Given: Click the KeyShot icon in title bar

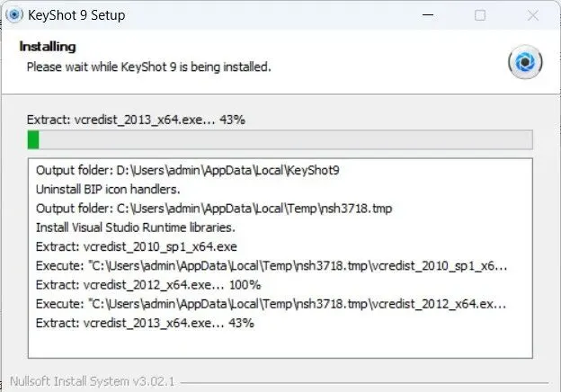Looking at the screenshot, I should (14, 15).
